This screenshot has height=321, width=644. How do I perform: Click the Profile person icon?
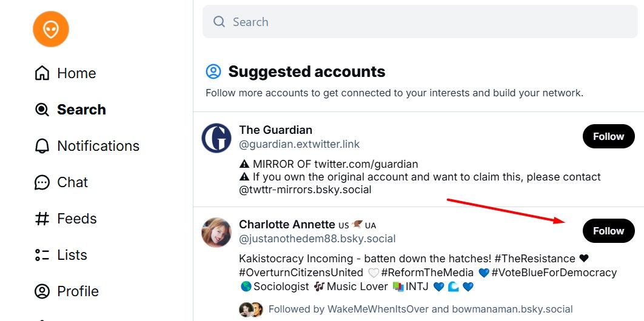(x=42, y=291)
